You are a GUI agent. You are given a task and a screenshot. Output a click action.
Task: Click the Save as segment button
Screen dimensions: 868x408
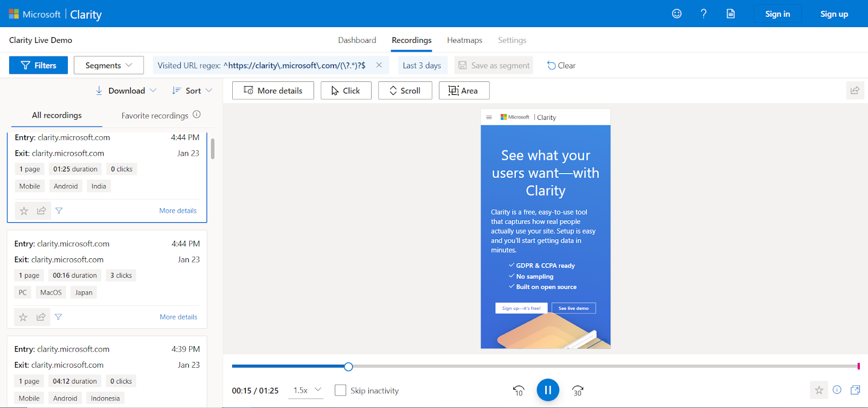pyautogui.click(x=494, y=65)
